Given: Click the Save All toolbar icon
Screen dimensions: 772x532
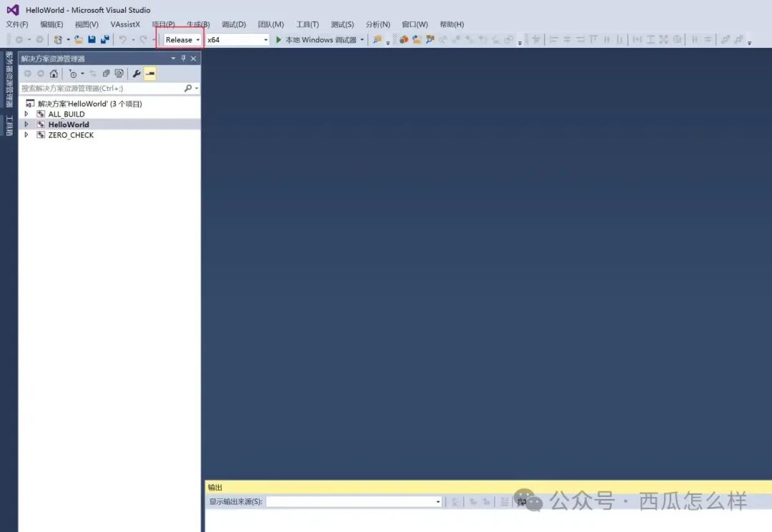Looking at the screenshot, I should pos(105,40).
